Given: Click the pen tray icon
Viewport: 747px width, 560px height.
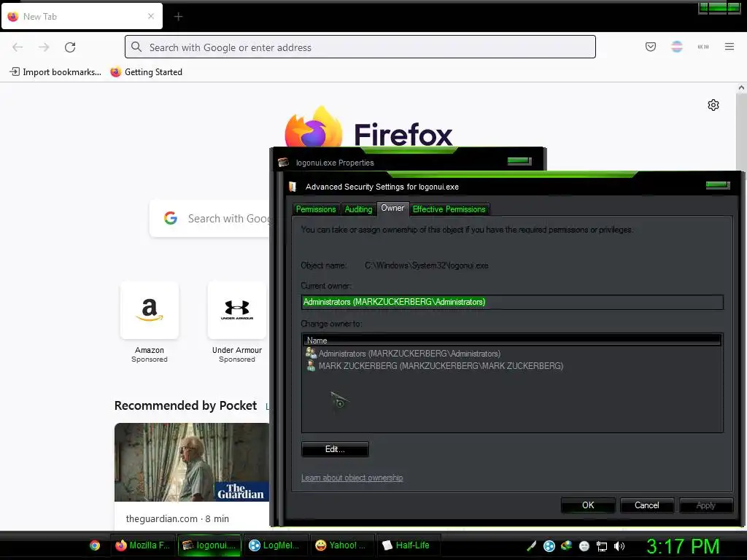Looking at the screenshot, I should click(x=532, y=545).
